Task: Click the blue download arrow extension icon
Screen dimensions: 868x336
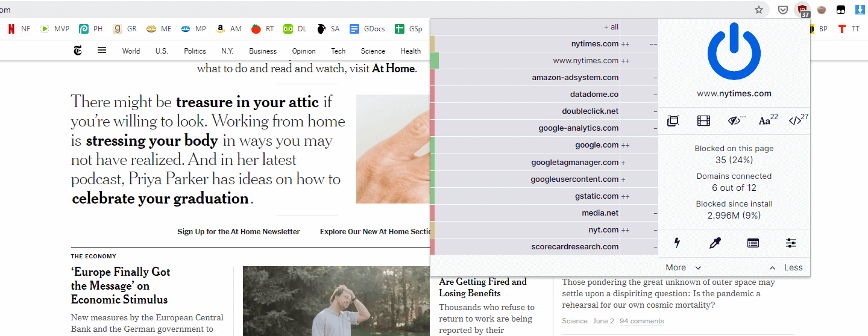Action: (860, 10)
